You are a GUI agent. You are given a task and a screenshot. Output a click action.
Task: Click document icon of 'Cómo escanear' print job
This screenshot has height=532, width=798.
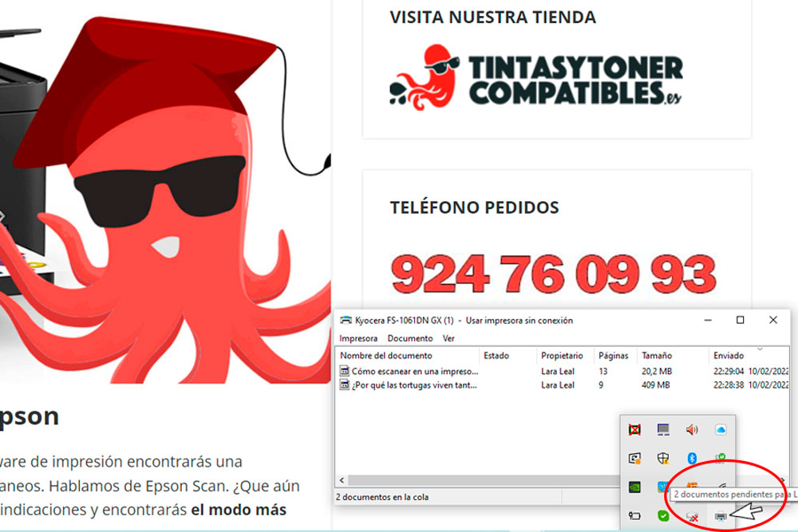pos(345,371)
